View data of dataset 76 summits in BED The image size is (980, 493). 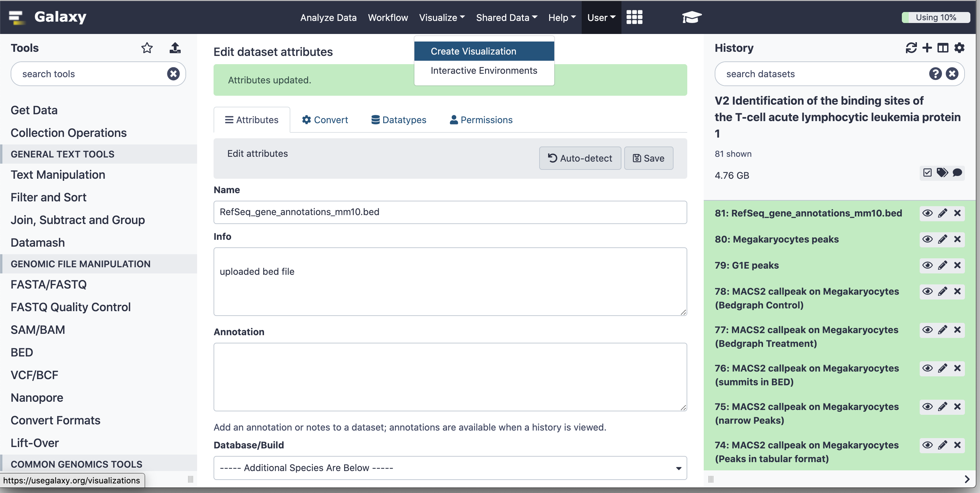(x=928, y=368)
